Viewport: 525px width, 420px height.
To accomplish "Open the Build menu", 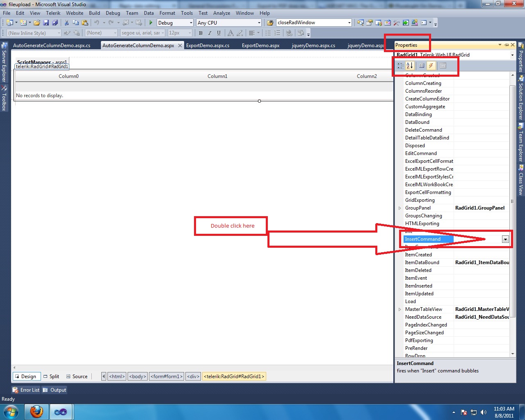I will 94,13.
